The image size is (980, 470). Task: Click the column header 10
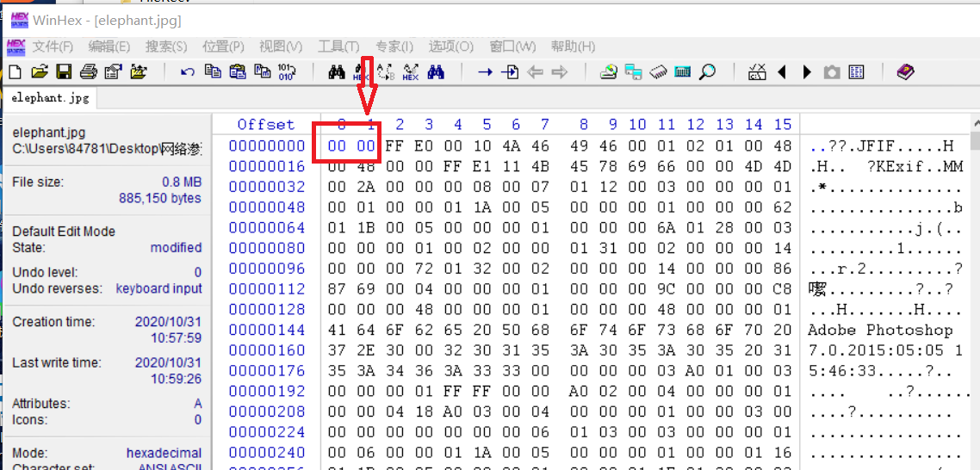637,124
